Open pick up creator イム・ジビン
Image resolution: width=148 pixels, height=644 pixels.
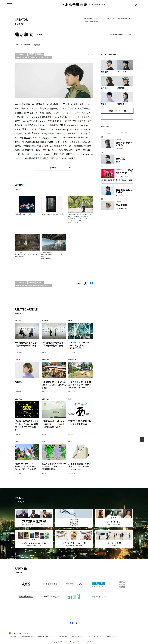(x=125, y=66)
